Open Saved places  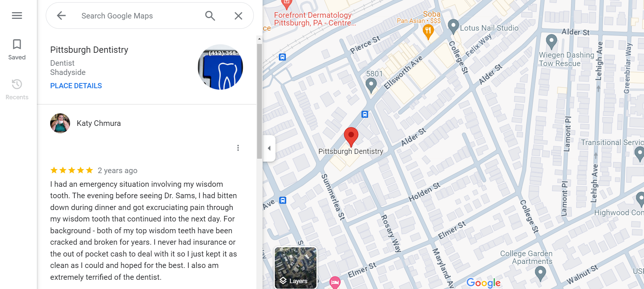point(17,49)
